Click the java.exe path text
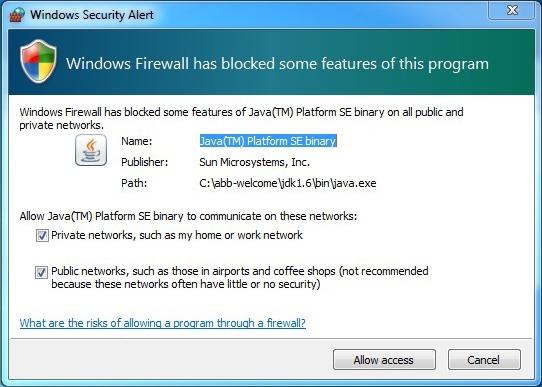The height and width of the screenshot is (387, 542). click(x=288, y=183)
